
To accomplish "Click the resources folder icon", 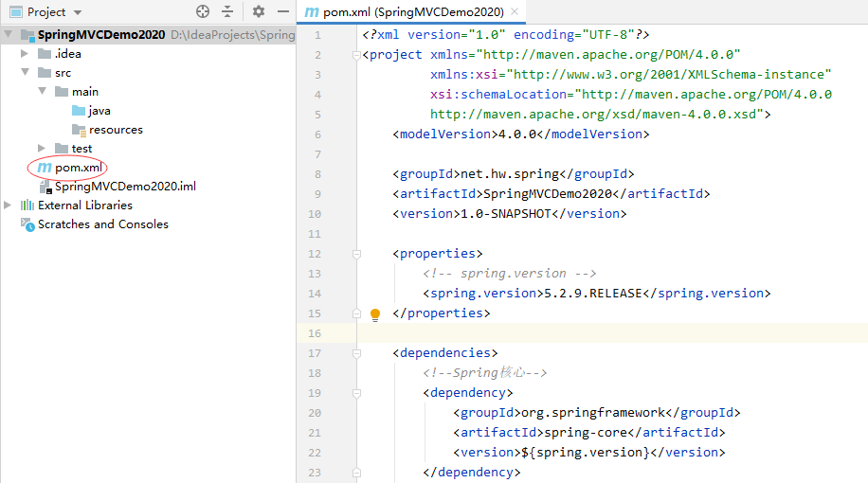I will point(80,130).
